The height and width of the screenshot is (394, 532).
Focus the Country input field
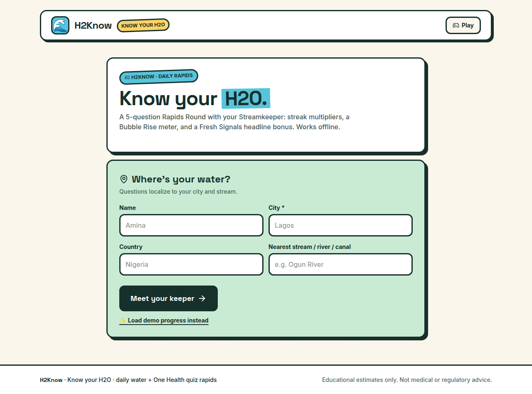point(191,264)
